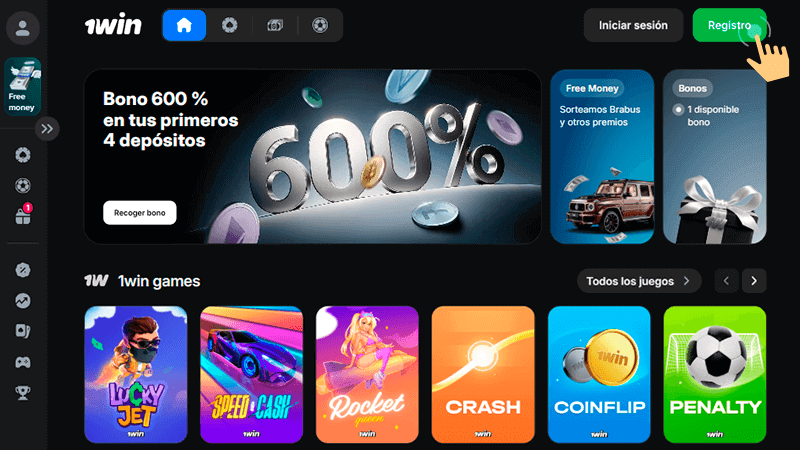
Task: Click the Registro button
Action: 730,25
